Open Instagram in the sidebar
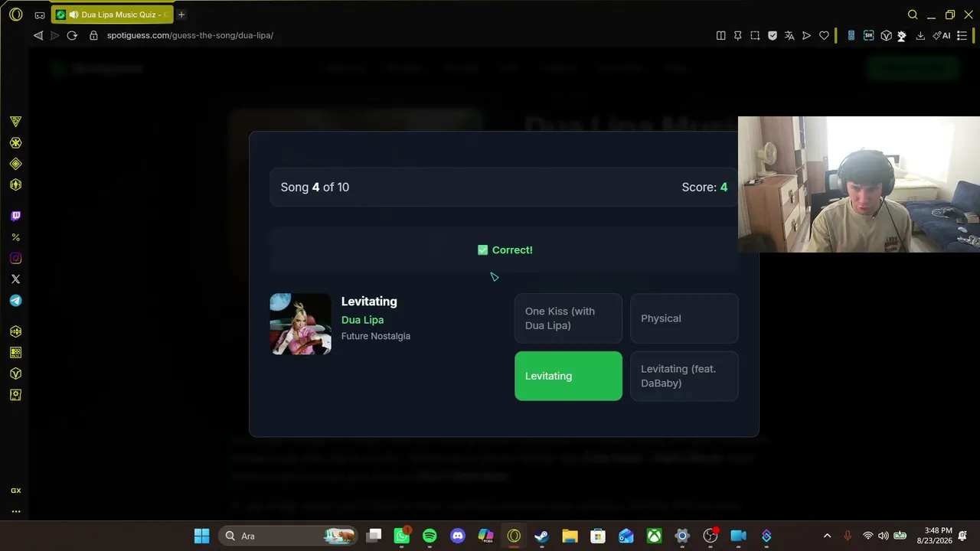 (15, 259)
